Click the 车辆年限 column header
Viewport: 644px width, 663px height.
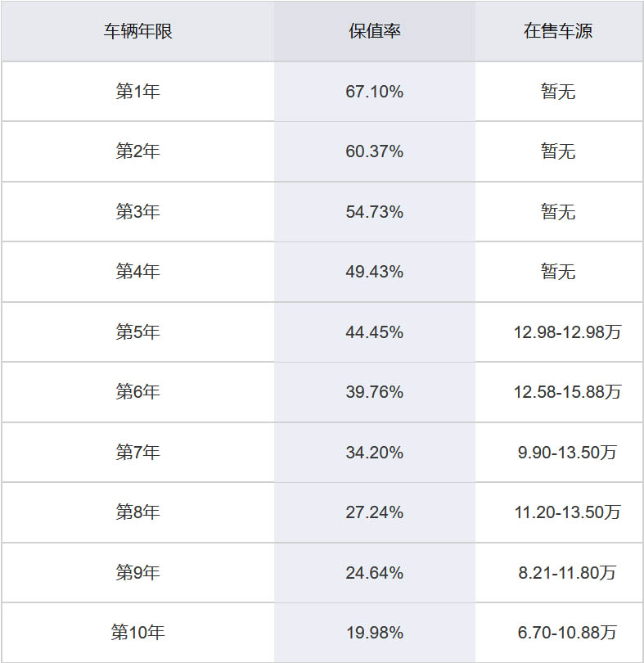click(x=137, y=31)
